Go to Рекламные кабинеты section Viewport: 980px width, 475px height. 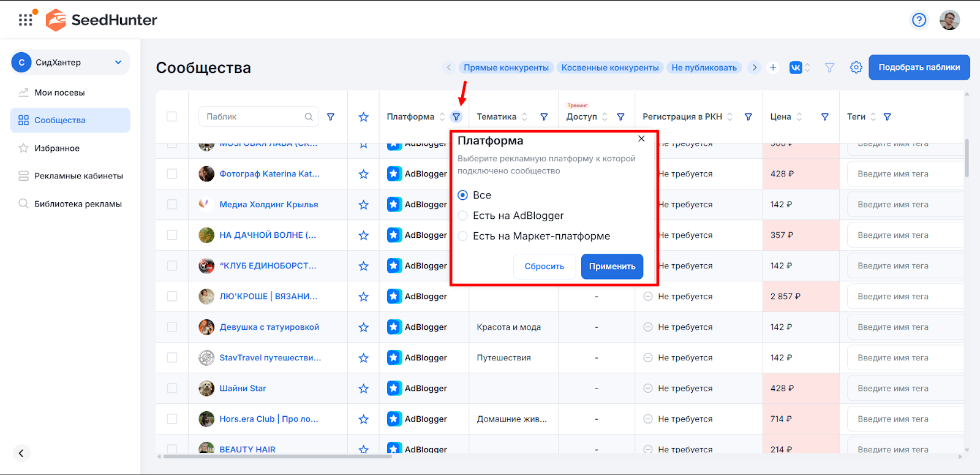coord(78,176)
